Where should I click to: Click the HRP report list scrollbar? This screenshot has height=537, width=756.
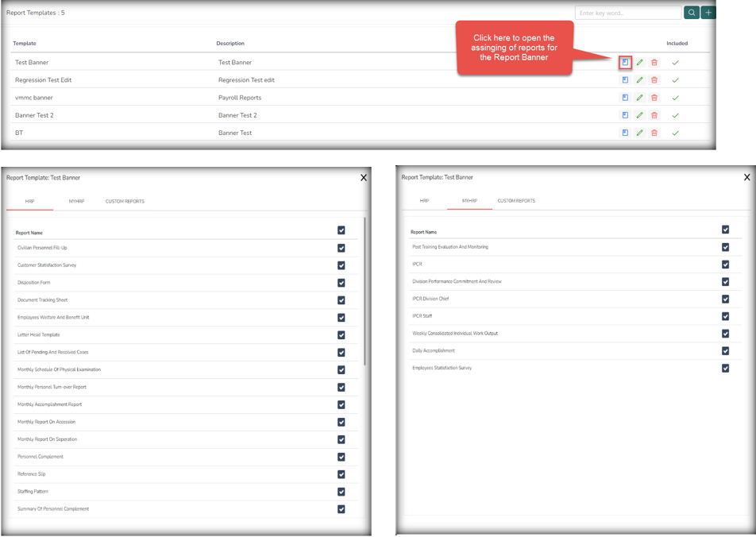(364, 290)
